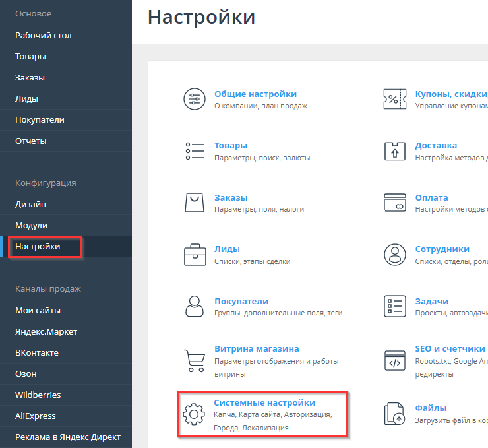This screenshot has height=448, width=488.
Task: Click the gear icon for Системные настройки
Action: click(194, 414)
